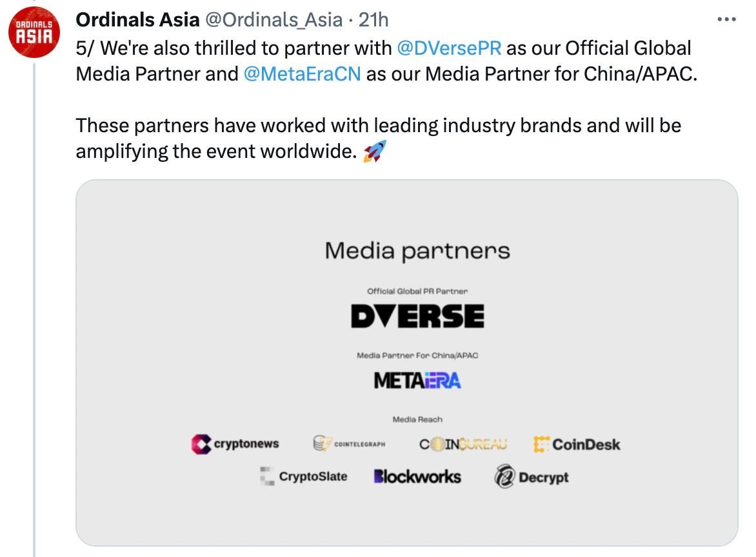The image size is (756, 557).
Task: Open the @DVersePR mention link
Action: click(449, 48)
